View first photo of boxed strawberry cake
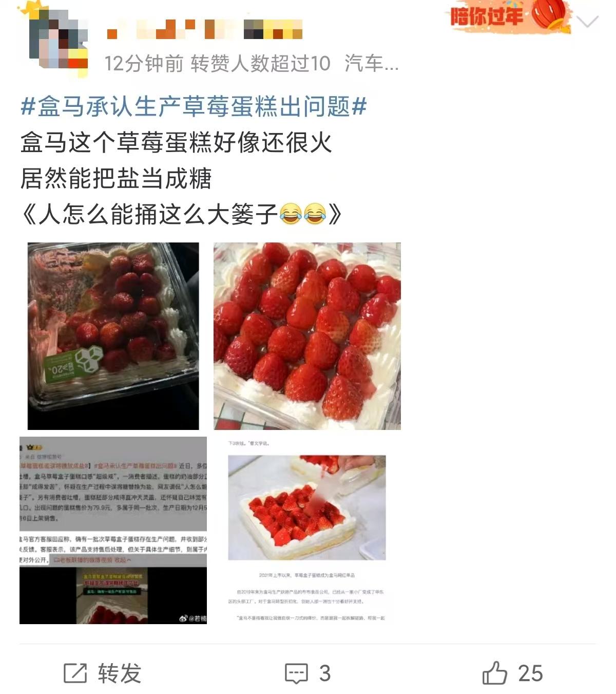Viewport: 616px width, 694px height. (x=113, y=336)
